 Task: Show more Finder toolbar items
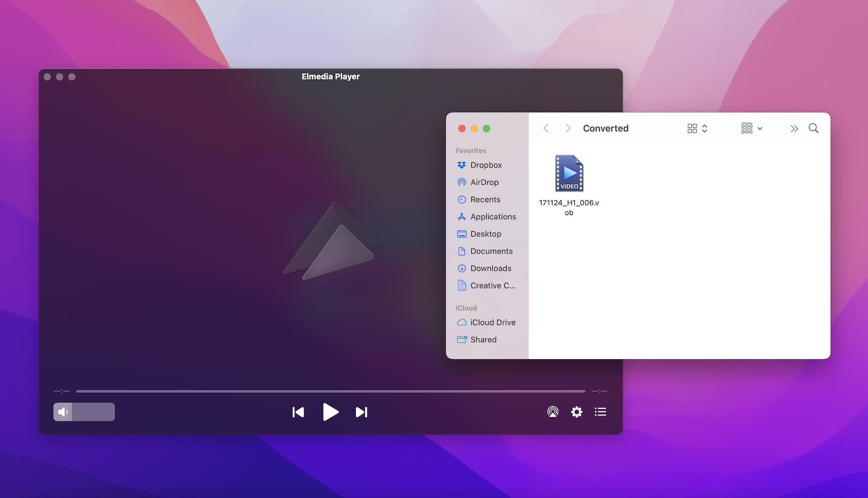[x=794, y=128]
